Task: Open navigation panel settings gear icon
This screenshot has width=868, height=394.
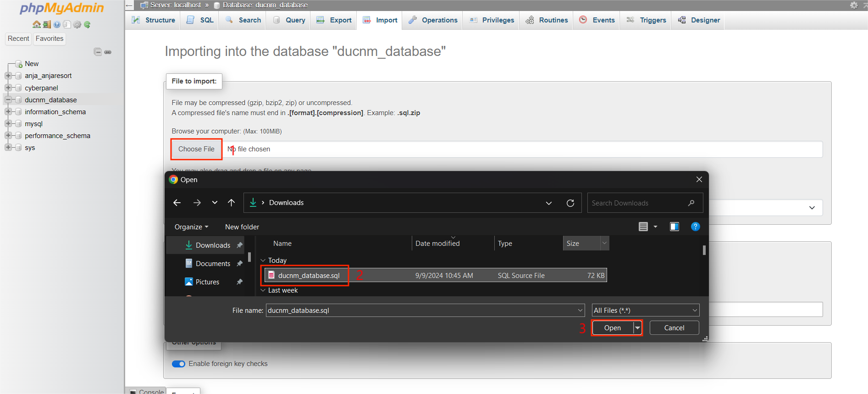Action: coord(77,24)
